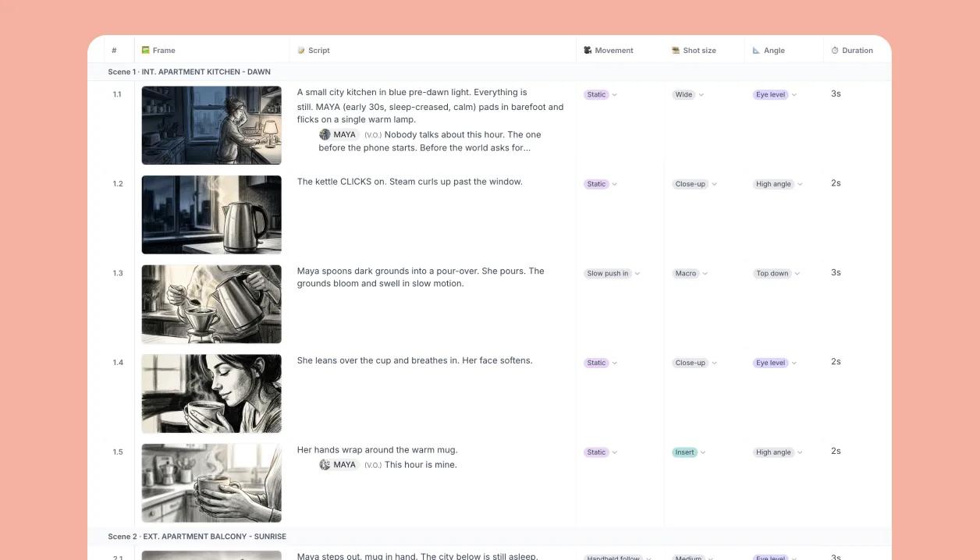Open High angle dropdown for shot 1.2
Viewport: 980px width, 560px height.
[779, 184]
